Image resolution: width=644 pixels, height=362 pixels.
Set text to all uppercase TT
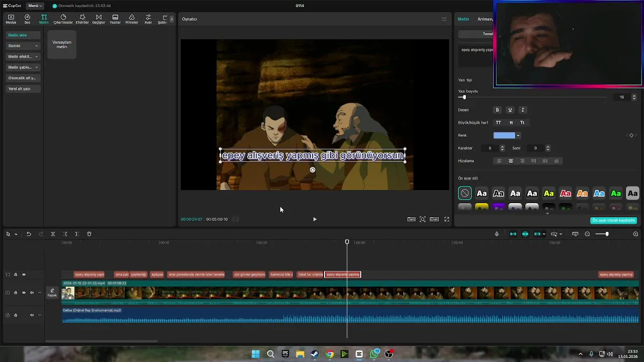[498, 123]
